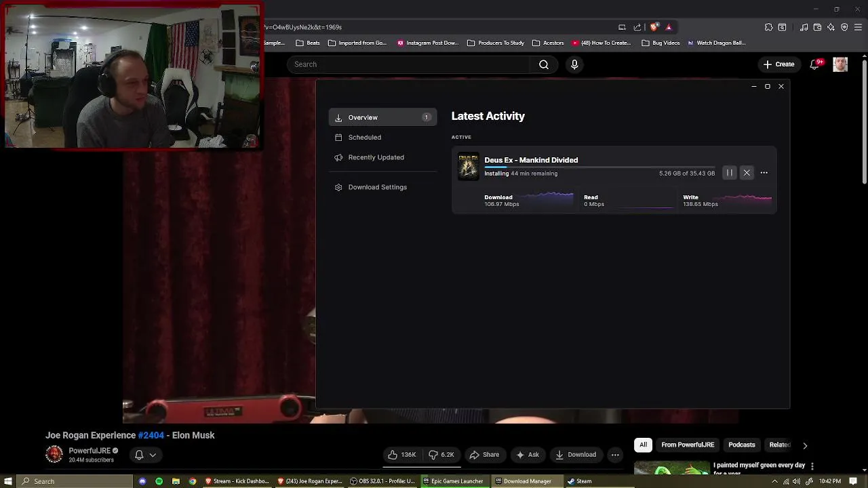Viewport: 868px width, 488px height.
Task: Like the video (136K)
Action: click(402, 455)
